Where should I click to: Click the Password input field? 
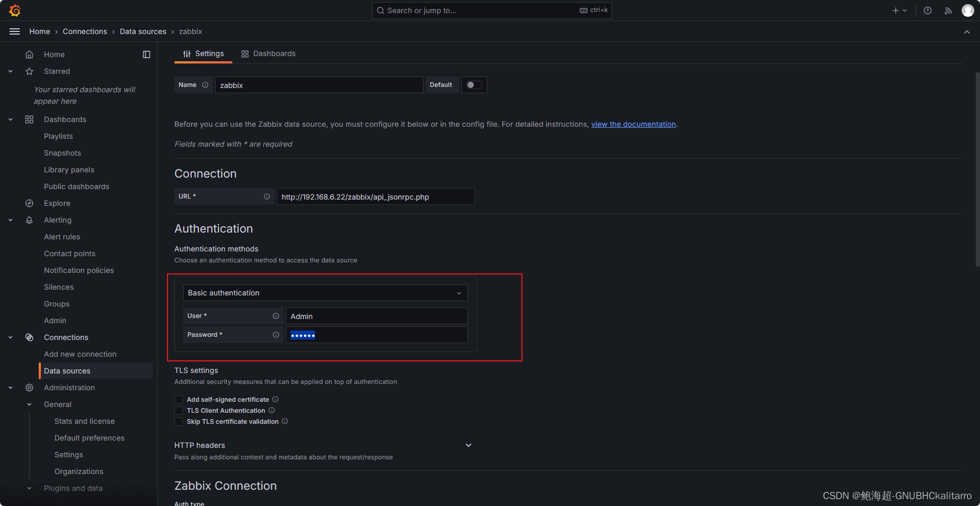tap(376, 335)
